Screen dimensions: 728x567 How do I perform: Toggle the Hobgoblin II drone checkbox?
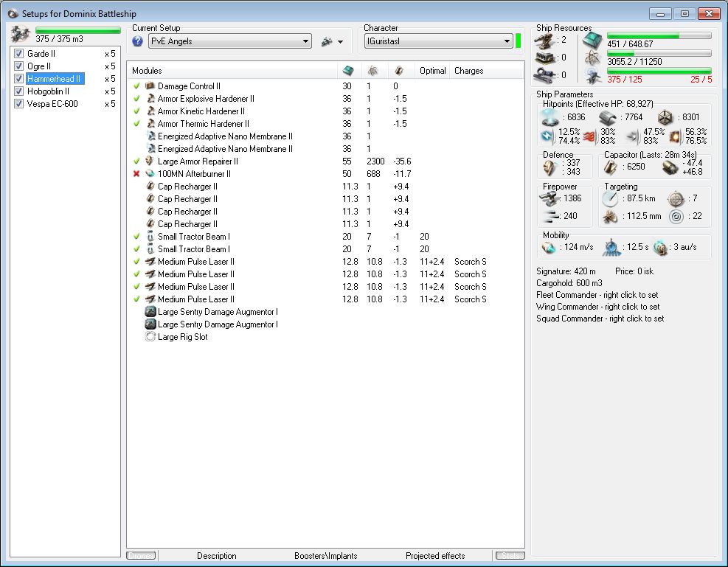pyautogui.click(x=18, y=91)
